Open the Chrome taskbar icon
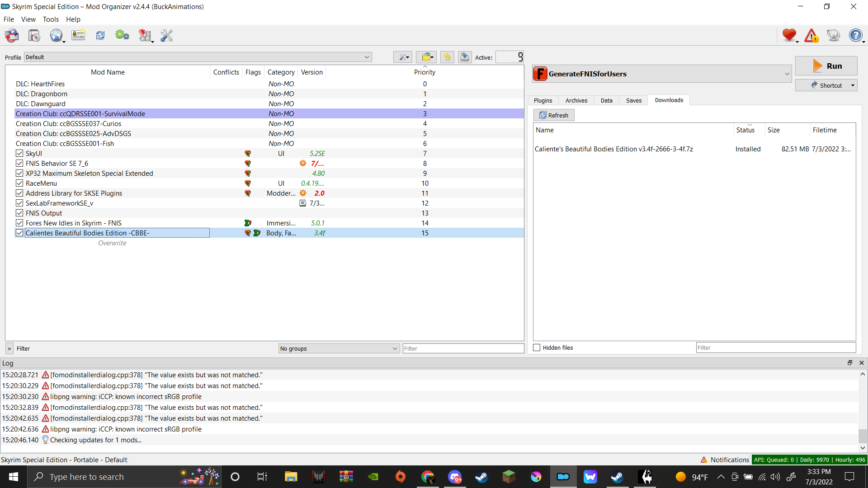The image size is (868, 488). pyautogui.click(x=428, y=477)
